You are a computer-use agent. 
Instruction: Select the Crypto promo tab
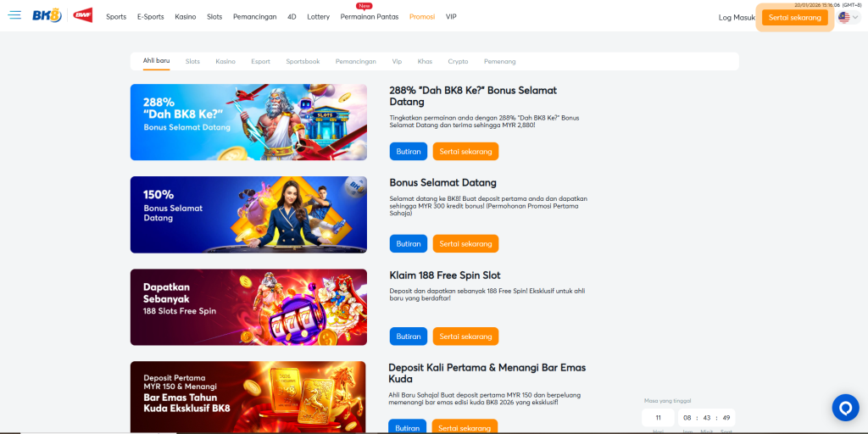[x=458, y=61]
